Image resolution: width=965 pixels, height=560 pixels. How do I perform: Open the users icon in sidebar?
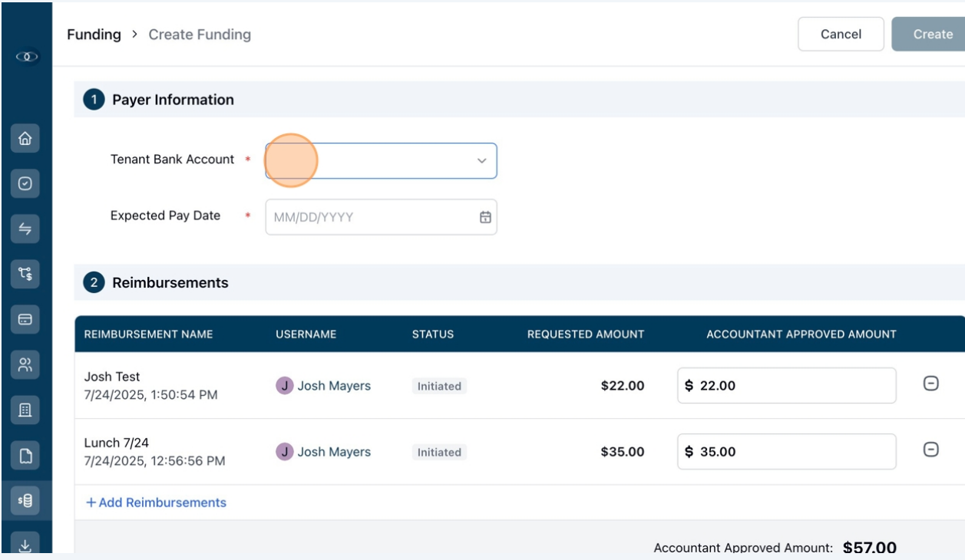tap(25, 365)
